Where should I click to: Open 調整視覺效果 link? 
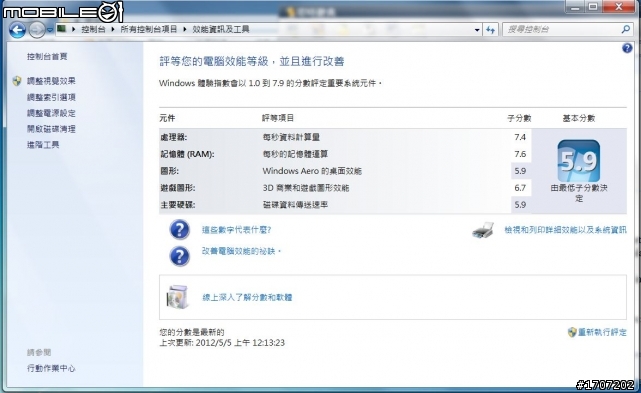[x=51, y=81]
